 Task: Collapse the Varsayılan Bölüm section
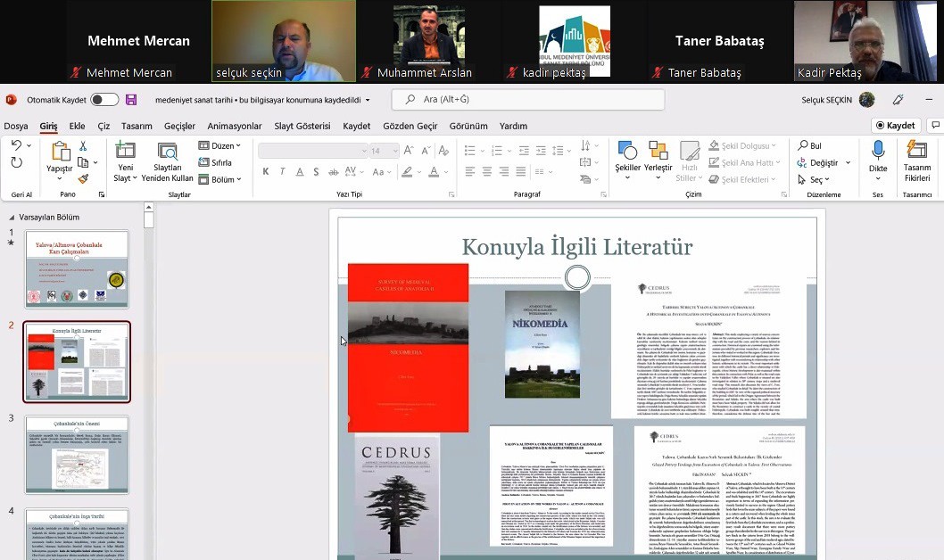[x=12, y=218]
